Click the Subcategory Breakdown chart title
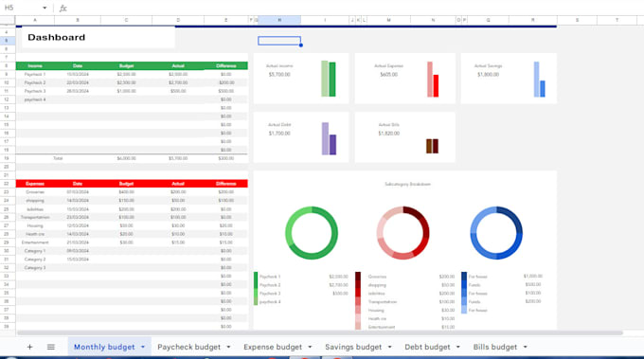This screenshot has height=359, width=644. (407, 184)
